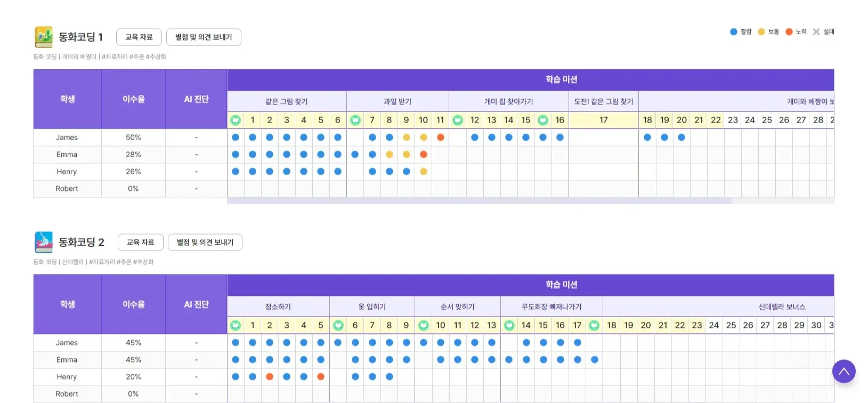Viewport: 868px width, 403px height.
Task: Click green intro icon under 같은 그림 찾기
Action: click(236, 120)
